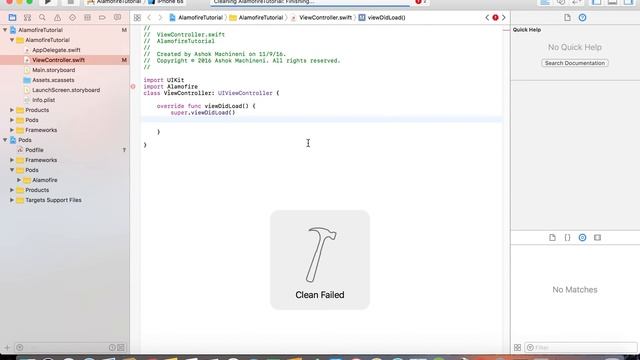
Task: Expand Targets Support Files group
Action: [12, 200]
